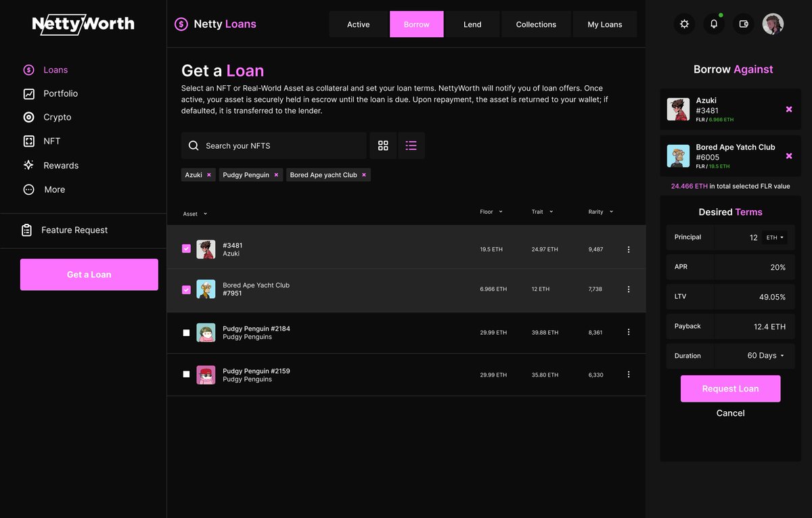Uncheck the Bored Ape Yacht Club #7951 checkbox

[186, 289]
